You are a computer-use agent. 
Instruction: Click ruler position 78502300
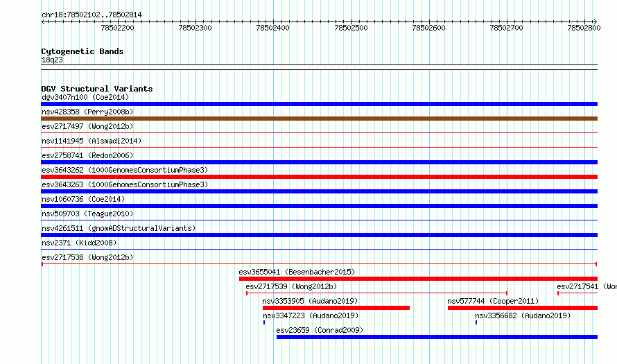click(x=195, y=28)
